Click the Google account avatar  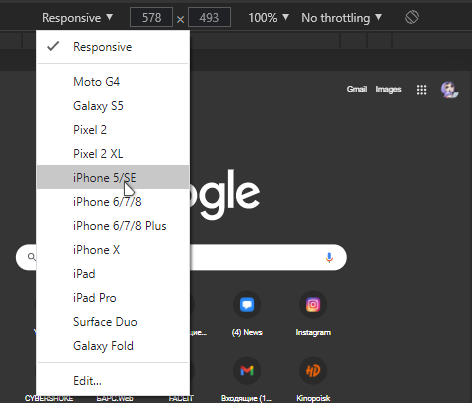449,90
